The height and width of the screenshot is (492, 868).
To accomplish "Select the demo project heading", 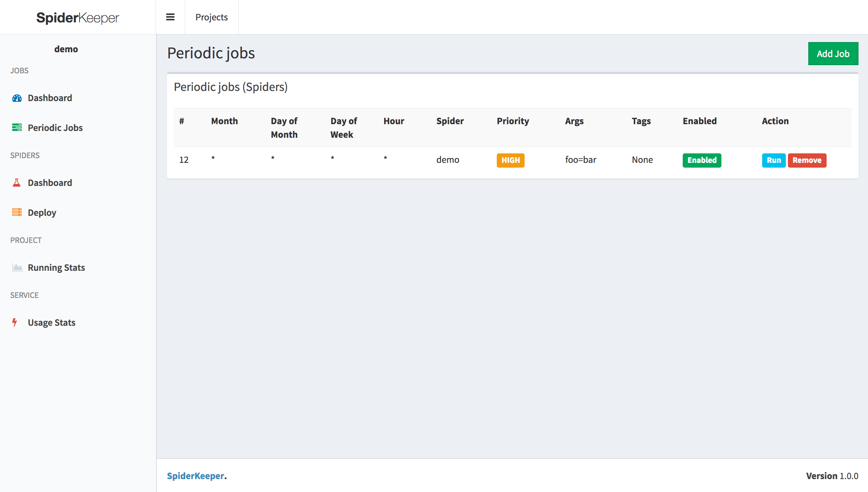I will pos(66,49).
